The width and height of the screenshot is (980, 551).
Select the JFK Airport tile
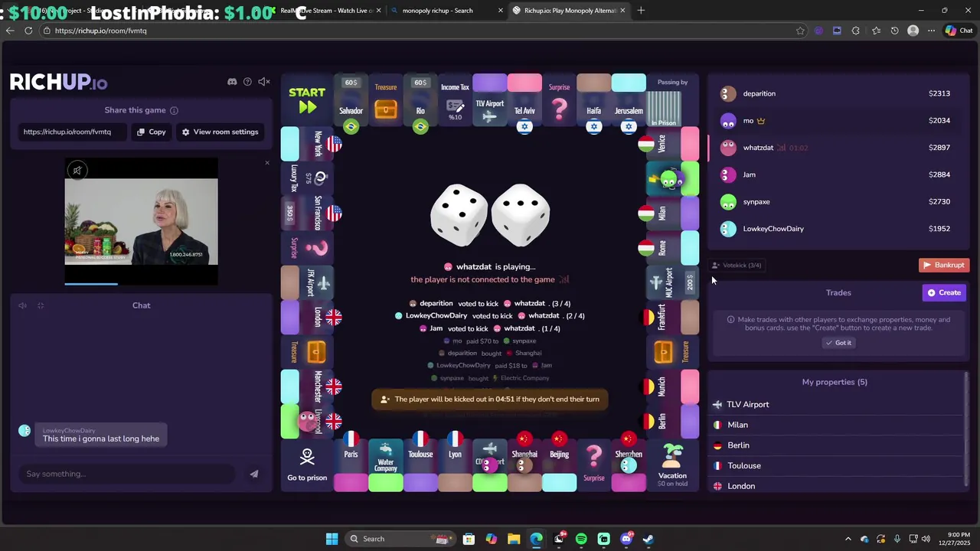307,282
